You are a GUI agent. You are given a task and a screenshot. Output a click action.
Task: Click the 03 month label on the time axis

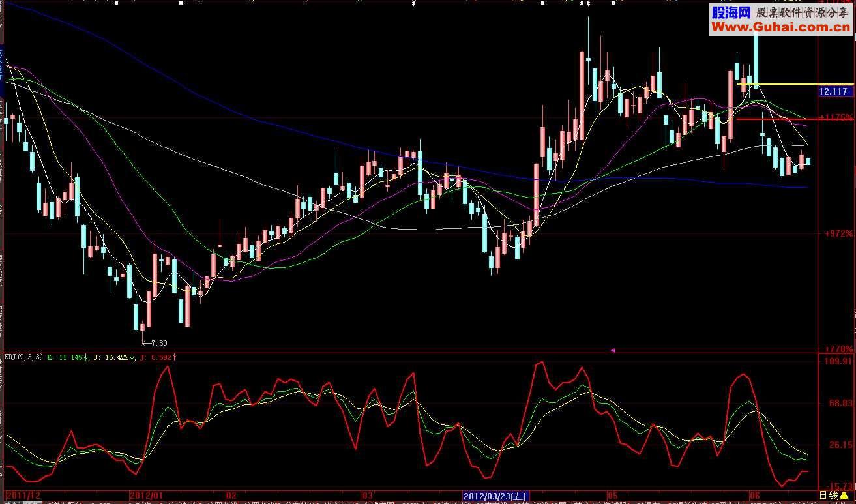coord(367,496)
